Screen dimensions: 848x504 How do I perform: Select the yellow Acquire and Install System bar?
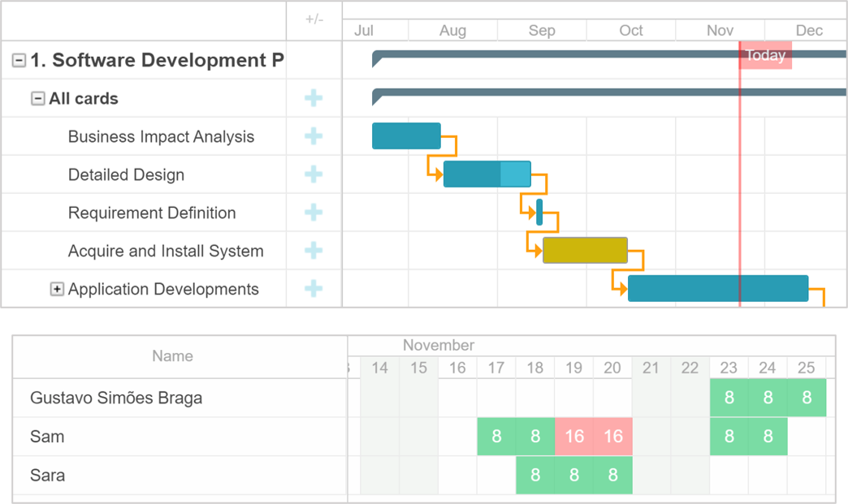click(585, 251)
